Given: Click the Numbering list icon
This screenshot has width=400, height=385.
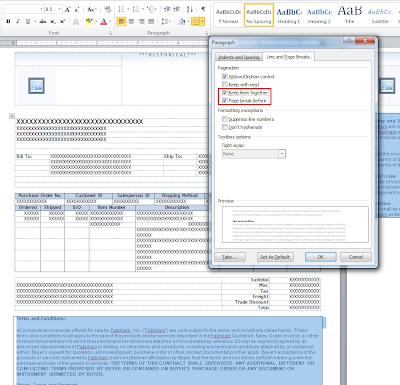Looking at the screenshot, I should tap(136, 9).
